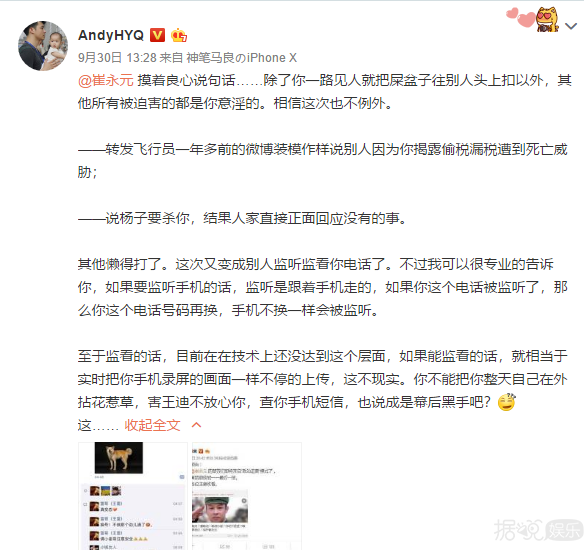The width and height of the screenshot is (584, 550).
Task: Open the saluting soldier screenshot thumbnail
Action: (x=247, y=496)
